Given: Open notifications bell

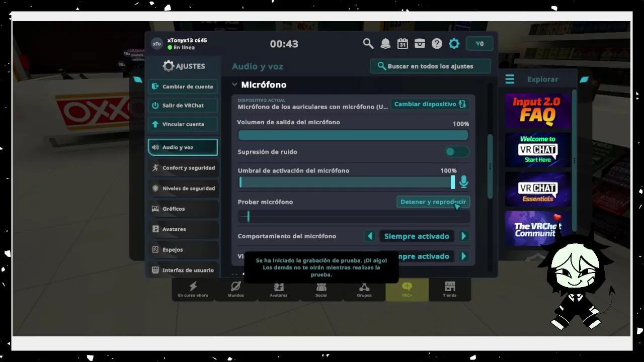Looking at the screenshot, I should pos(385,44).
